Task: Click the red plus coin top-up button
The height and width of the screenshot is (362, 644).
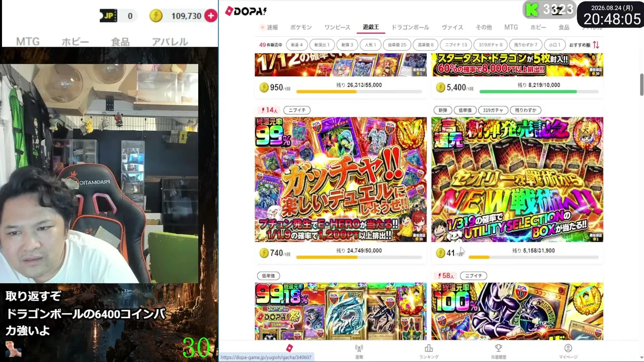Action: pos(211,16)
